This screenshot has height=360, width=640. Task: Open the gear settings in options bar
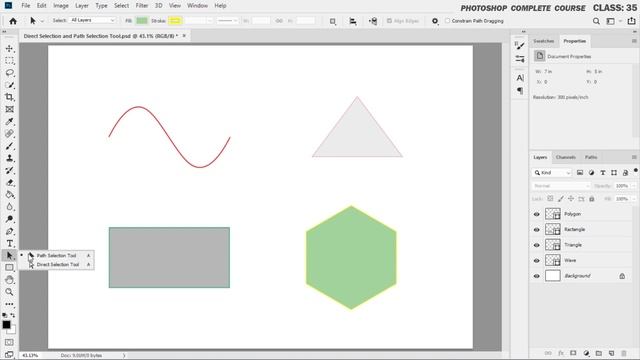[x=435, y=21]
